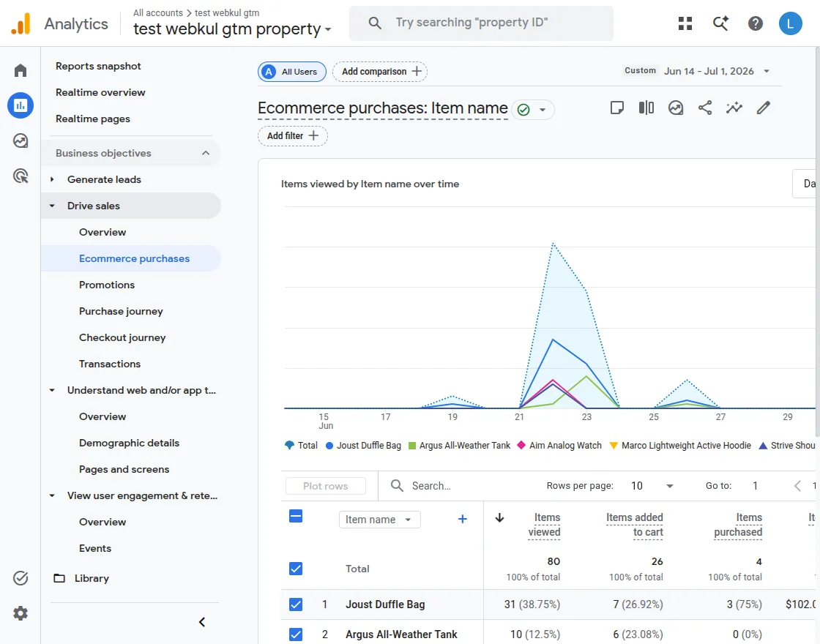Open the report status dropdown arrow

point(543,110)
